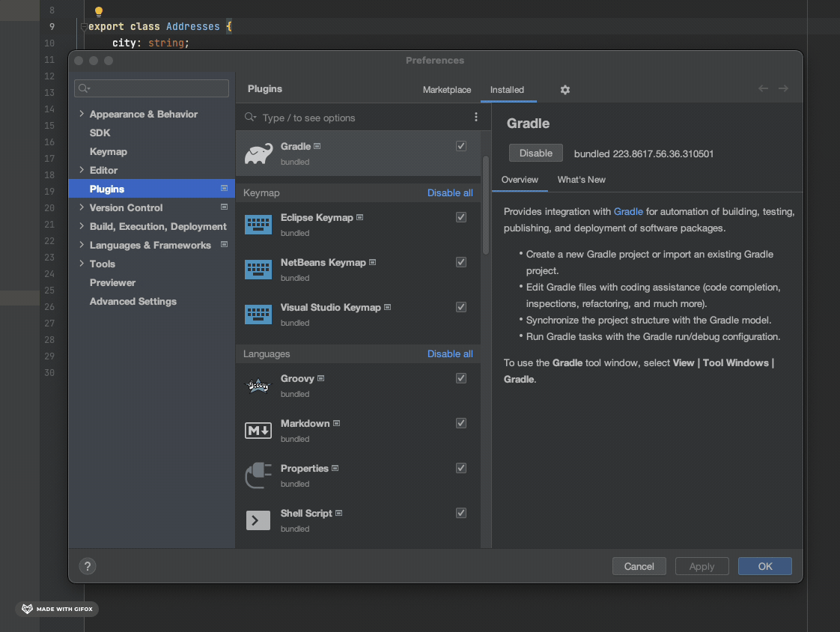
Task: Navigate back with the left arrow
Action: click(x=764, y=88)
